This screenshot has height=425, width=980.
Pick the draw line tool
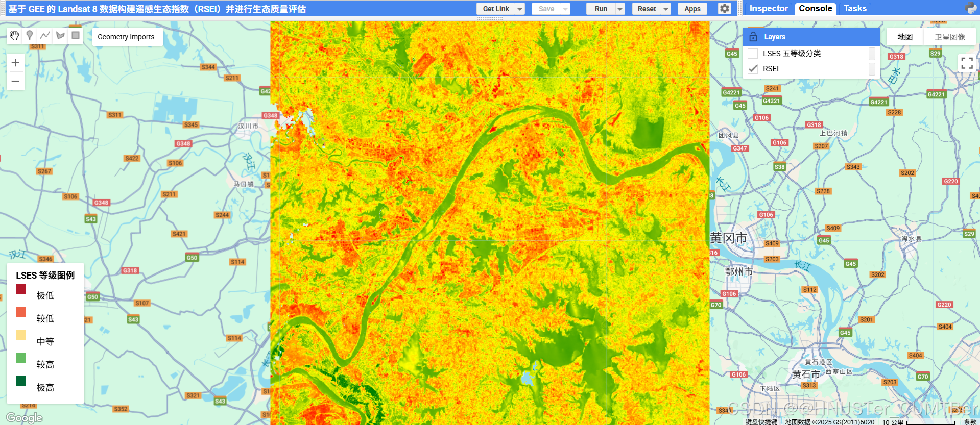tap(45, 35)
